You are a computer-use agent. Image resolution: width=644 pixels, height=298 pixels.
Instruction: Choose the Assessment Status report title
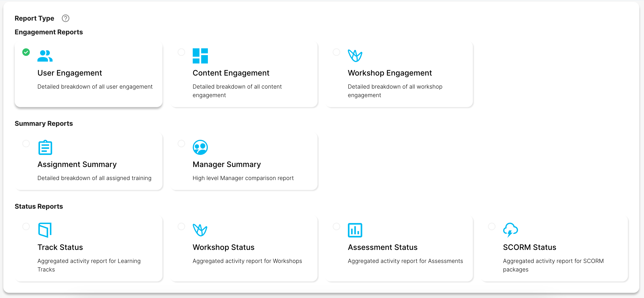[383, 247]
